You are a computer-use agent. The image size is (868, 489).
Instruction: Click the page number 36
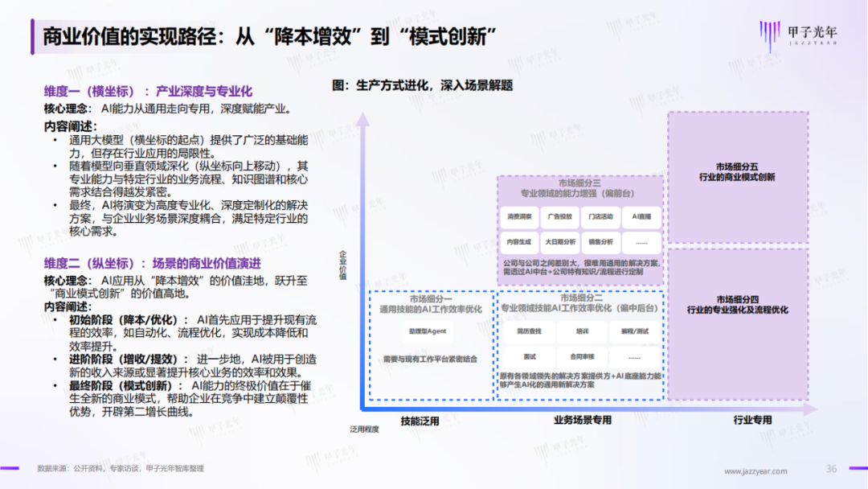tap(832, 469)
